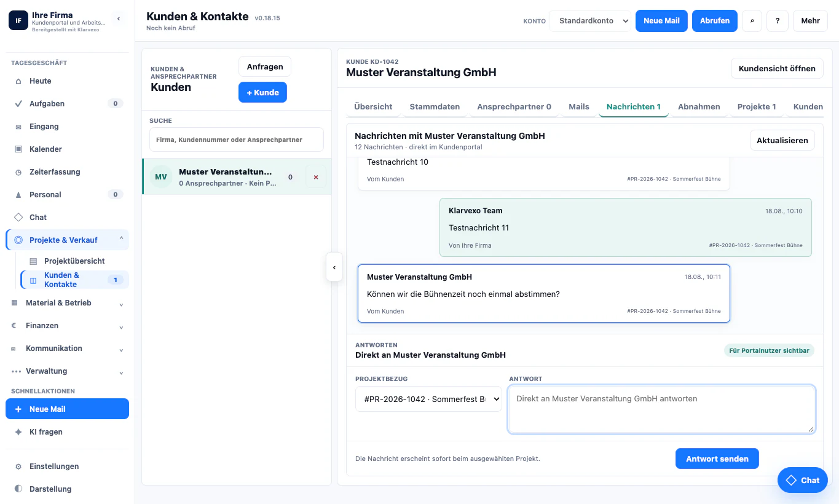This screenshot has height=504, width=839.
Task: Click the search icon button in header
Action: click(x=752, y=21)
